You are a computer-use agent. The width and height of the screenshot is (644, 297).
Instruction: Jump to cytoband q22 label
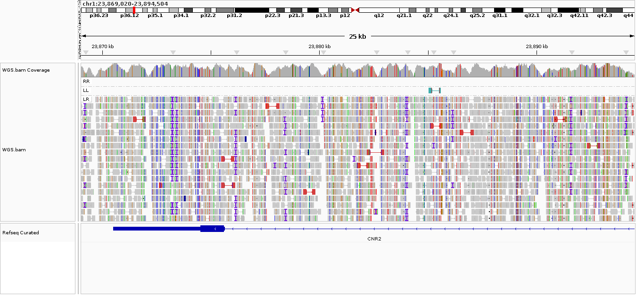428,16
